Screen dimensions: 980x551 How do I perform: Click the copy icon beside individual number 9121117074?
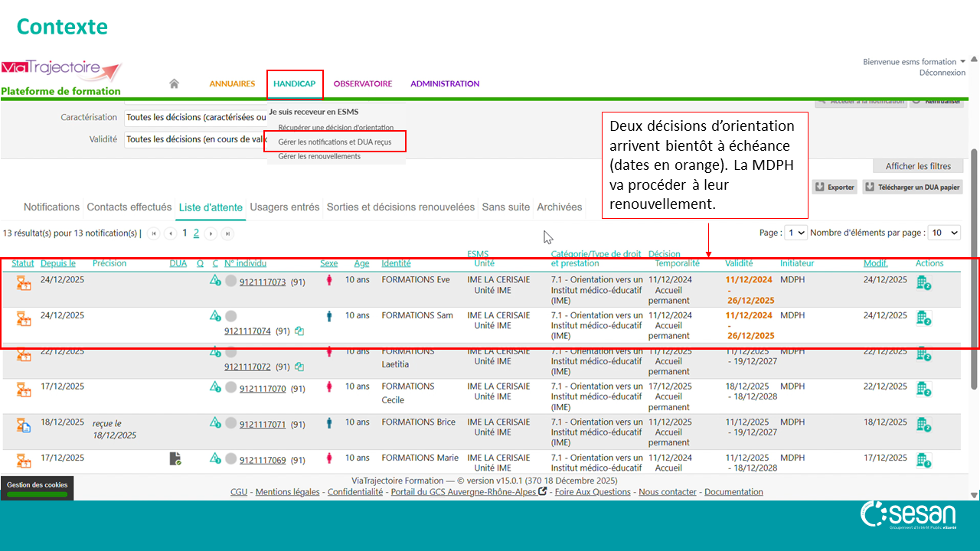299,331
